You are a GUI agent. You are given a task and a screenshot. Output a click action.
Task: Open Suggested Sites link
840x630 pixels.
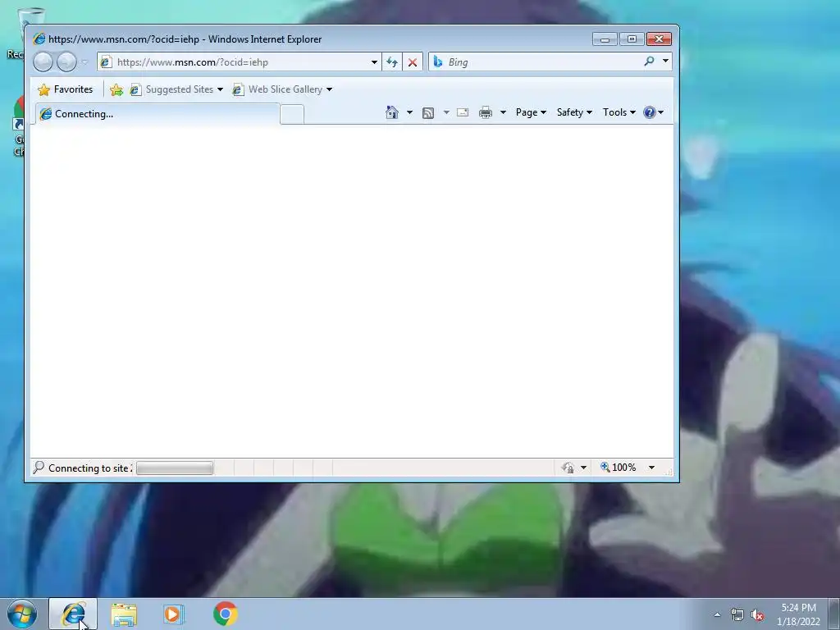176,89
